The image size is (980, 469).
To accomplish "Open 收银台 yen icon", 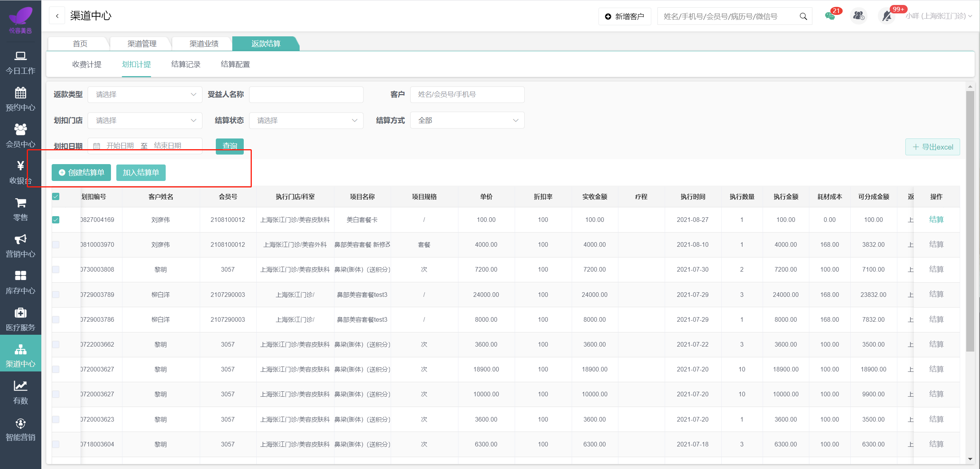I will 20,166.
